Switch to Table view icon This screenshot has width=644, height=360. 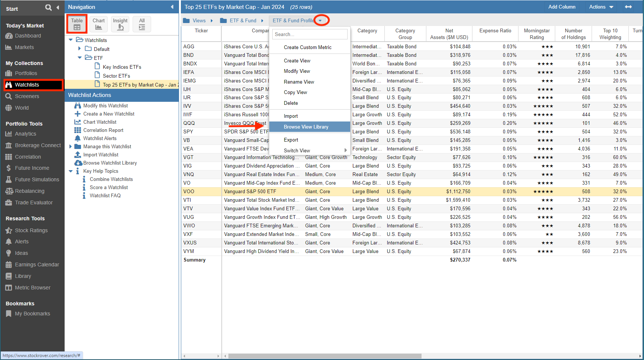(77, 24)
